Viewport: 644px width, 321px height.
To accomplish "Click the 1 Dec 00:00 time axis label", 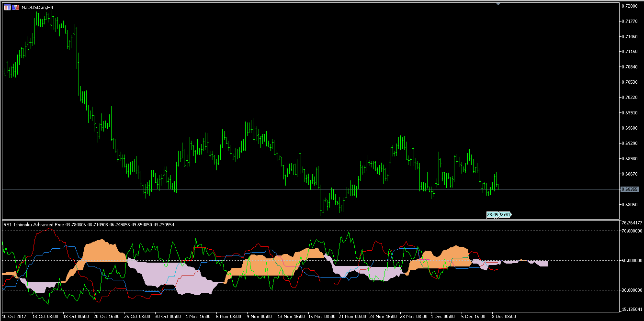I will point(443,317).
